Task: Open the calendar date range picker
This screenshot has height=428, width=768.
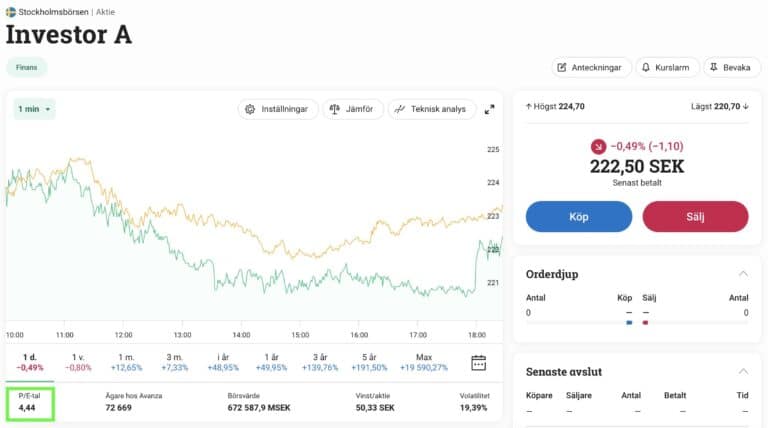Action: (479, 362)
